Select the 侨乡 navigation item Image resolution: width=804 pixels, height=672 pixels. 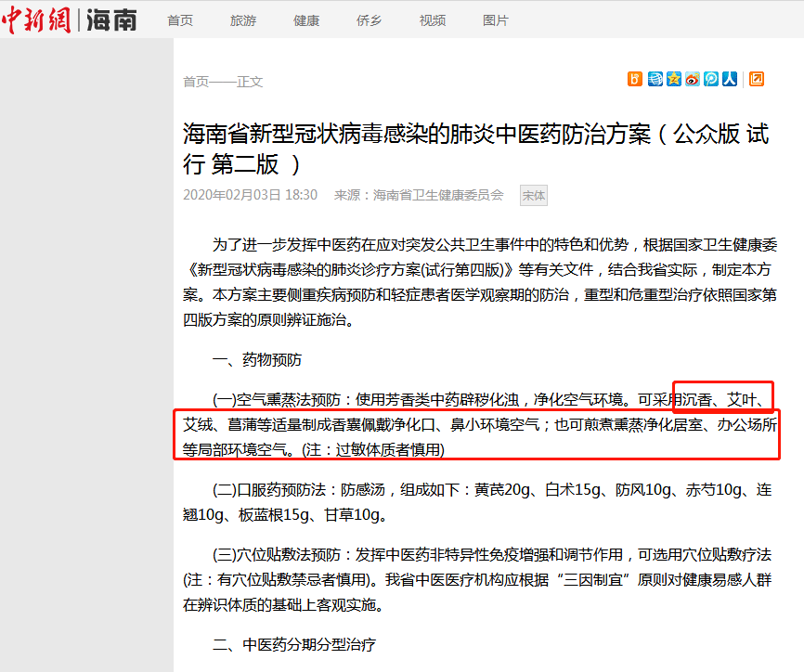click(x=370, y=20)
